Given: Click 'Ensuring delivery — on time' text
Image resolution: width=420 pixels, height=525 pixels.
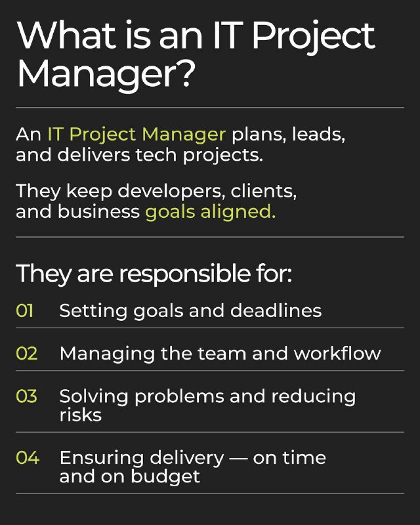Looking at the screenshot, I should tap(192, 457).
